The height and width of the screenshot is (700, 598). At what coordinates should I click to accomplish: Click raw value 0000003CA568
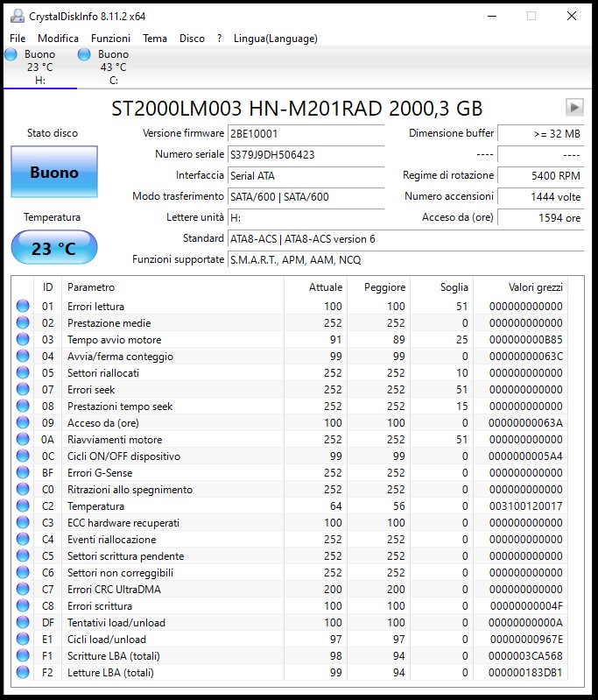tap(525, 656)
